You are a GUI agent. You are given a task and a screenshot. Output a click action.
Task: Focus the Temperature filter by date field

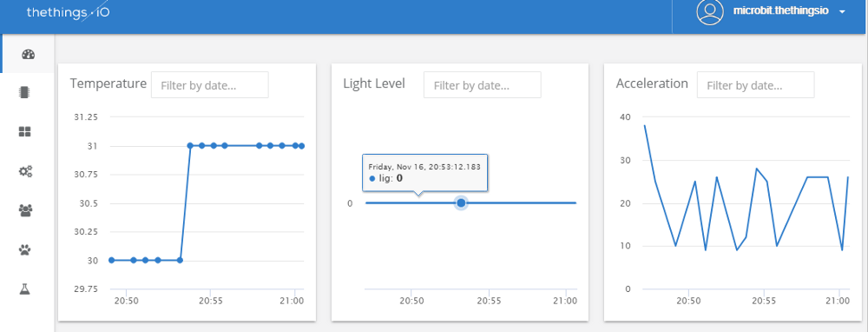tap(210, 85)
